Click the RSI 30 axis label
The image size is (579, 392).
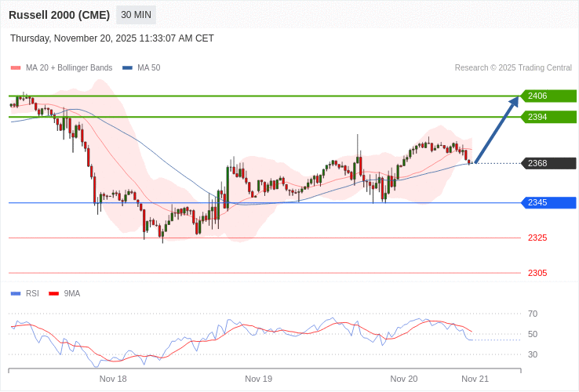[533, 354]
